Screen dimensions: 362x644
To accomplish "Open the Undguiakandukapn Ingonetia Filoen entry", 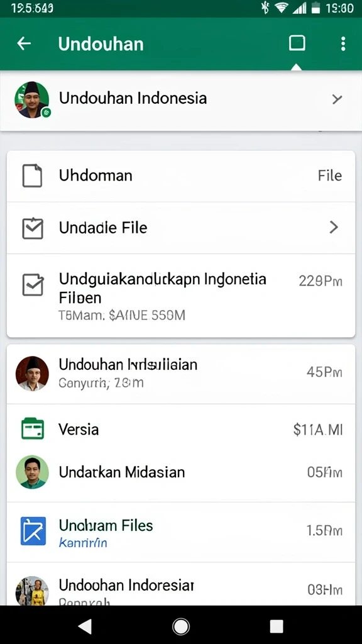I will tap(181, 296).
